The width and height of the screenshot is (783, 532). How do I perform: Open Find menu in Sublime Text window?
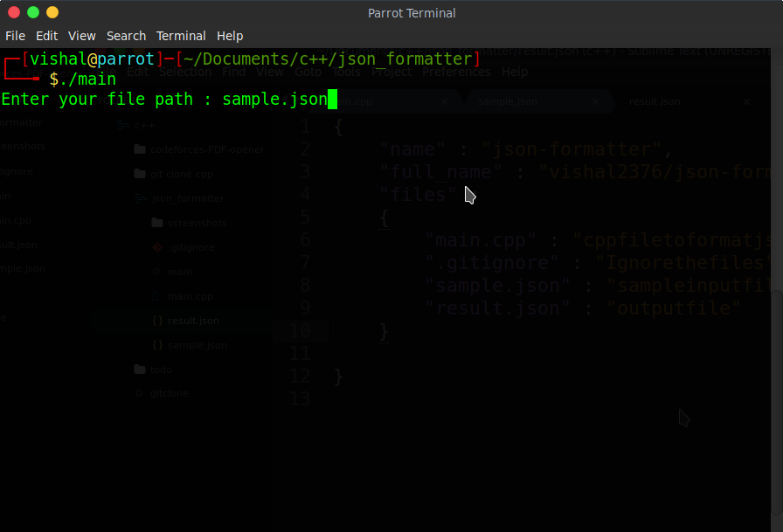[233, 72]
